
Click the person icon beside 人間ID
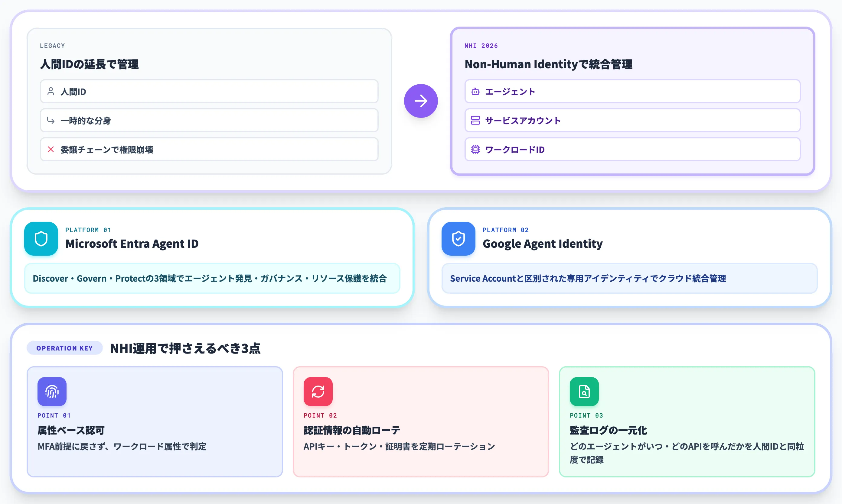pos(51,91)
